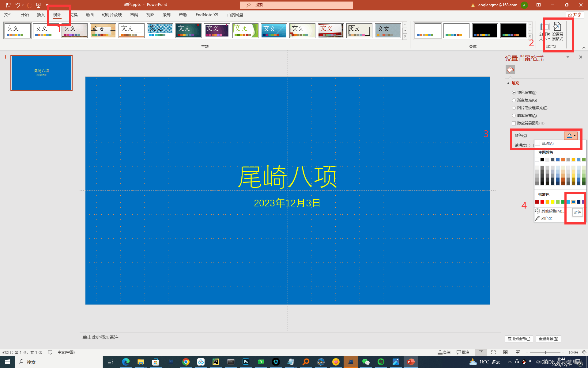This screenshot has width=588, height=368.
Task: Open the File (文件) tab
Action: tap(8, 15)
